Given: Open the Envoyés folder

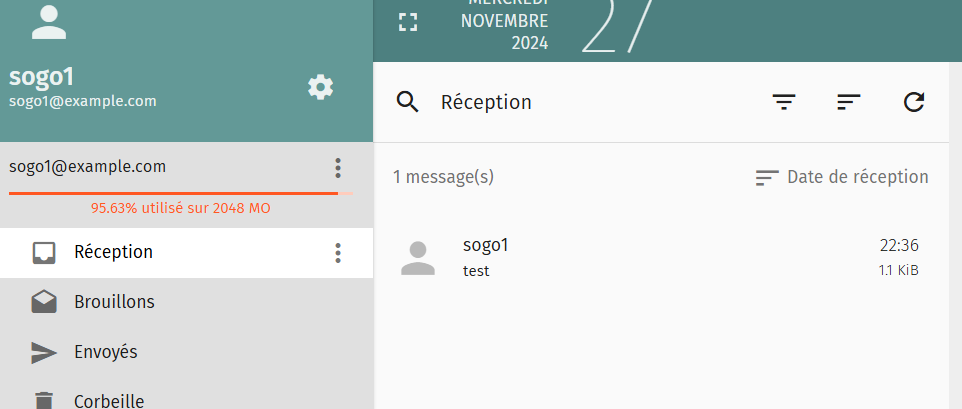Looking at the screenshot, I should (x=187, y=353).
